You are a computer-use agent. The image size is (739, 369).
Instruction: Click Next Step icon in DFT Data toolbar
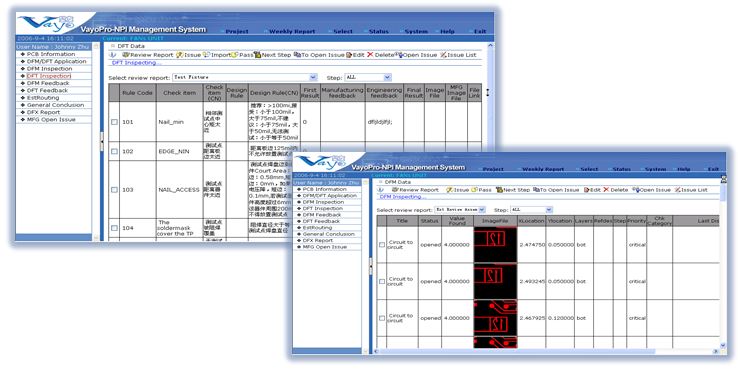coord(257,55)
